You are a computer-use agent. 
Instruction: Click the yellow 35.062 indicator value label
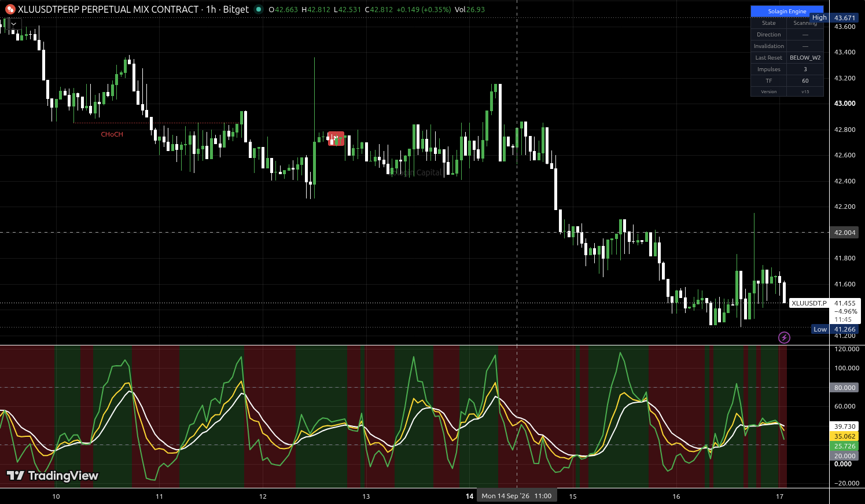tap(845, 436)
